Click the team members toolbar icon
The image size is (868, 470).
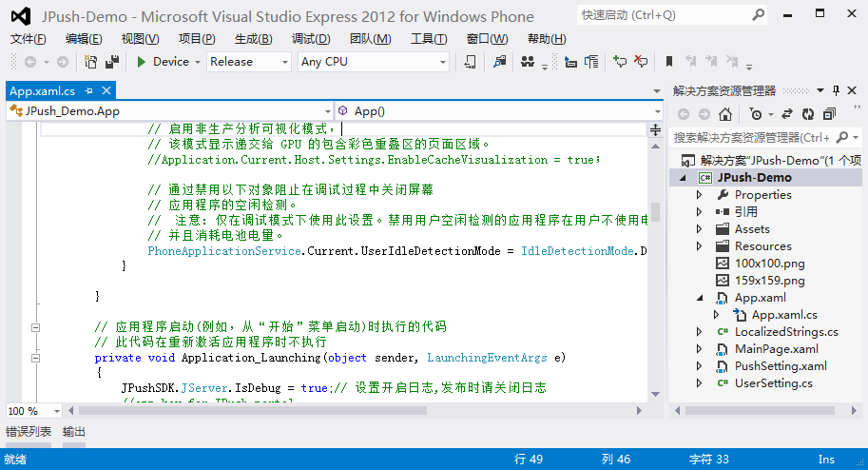pos(528,62)
